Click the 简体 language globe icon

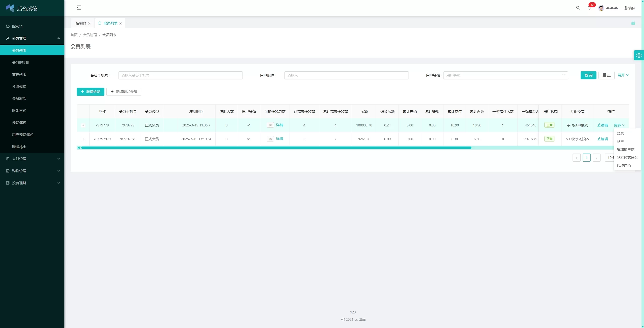point(625,8)
